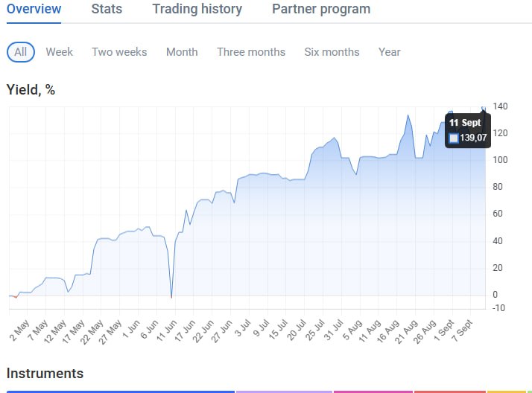Image resolution: width=532 pixels, height=393 pixels.
Task: Click the yellow instrument bar segment
Action: (507, 392)
